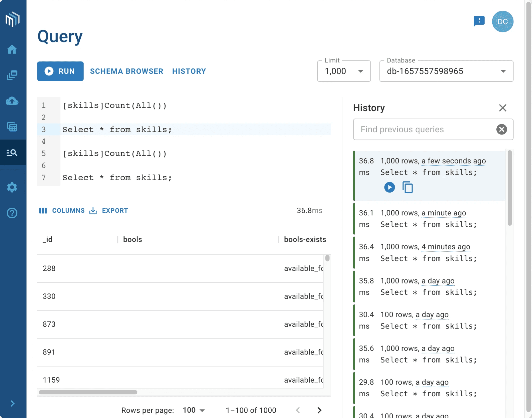Clear the Find previous queries search
Screen dimensions: 532x418
(x=501, y=129)
